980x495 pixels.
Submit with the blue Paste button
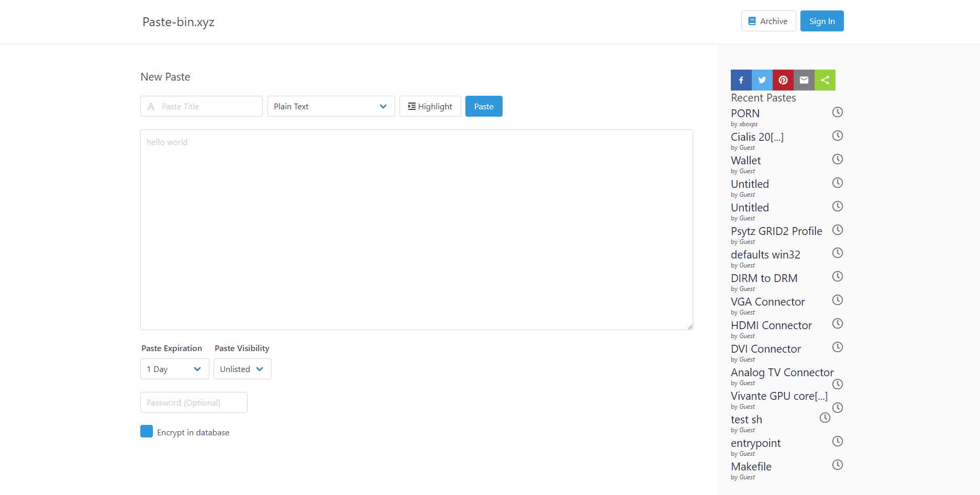pos(484,106)
